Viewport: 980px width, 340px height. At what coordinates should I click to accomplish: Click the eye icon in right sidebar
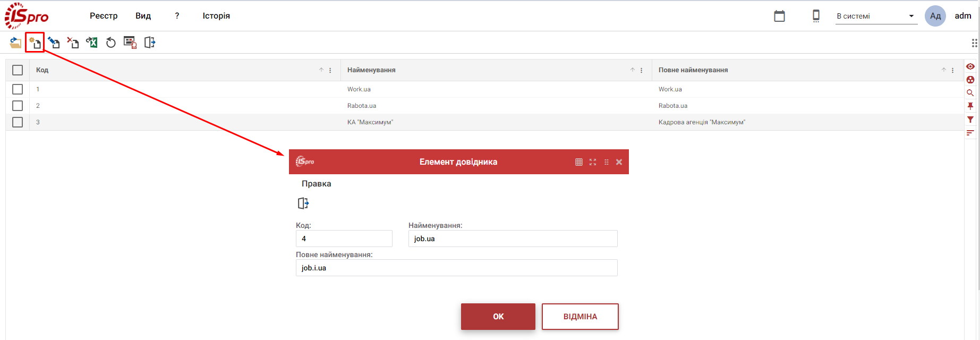click(970, 66)
